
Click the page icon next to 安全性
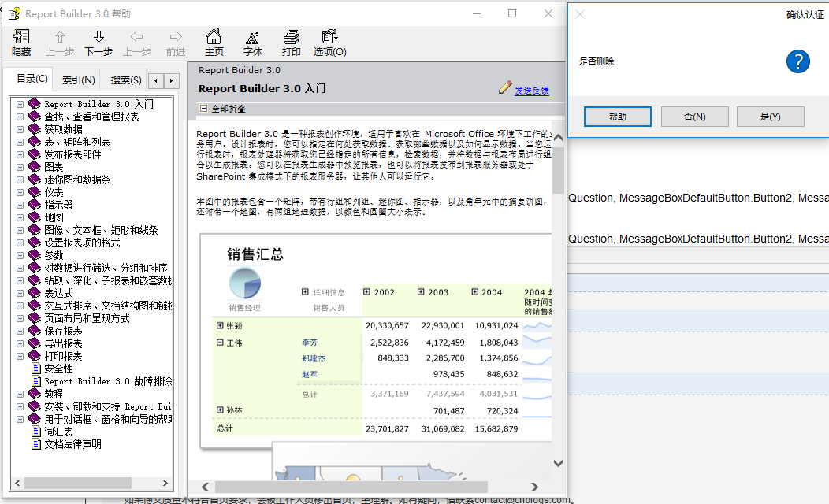tap(36, 369)
